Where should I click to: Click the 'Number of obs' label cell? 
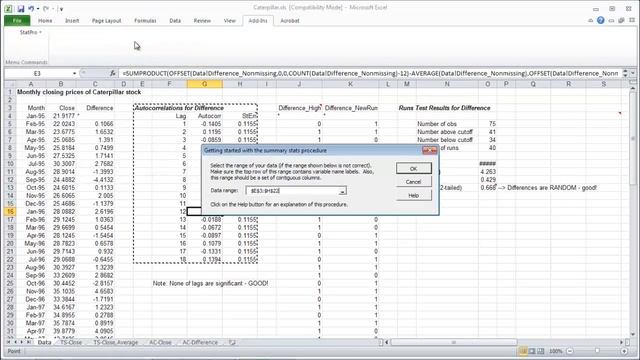pos(437,124)
